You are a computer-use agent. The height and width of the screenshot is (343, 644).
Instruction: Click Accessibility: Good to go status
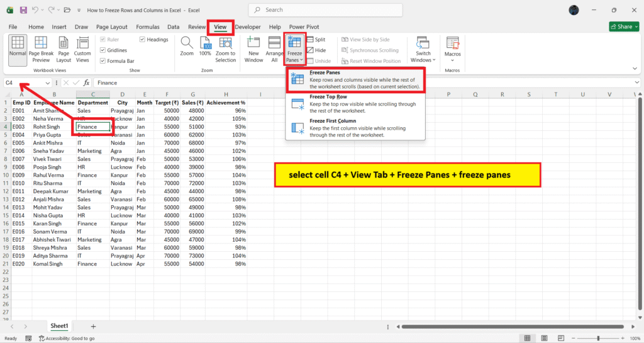pos(67,338)
